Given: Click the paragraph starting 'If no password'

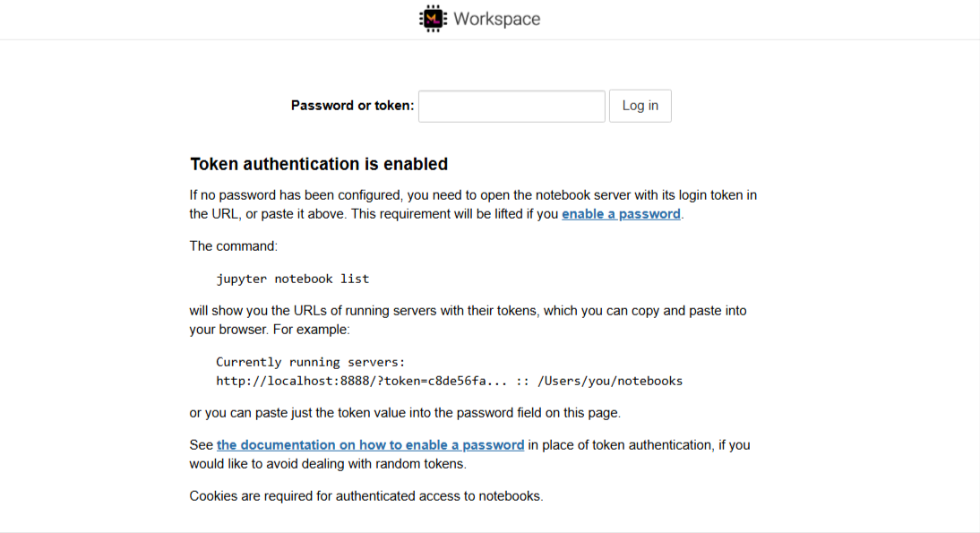Looking at the screenshot, I should click(473, 204).
